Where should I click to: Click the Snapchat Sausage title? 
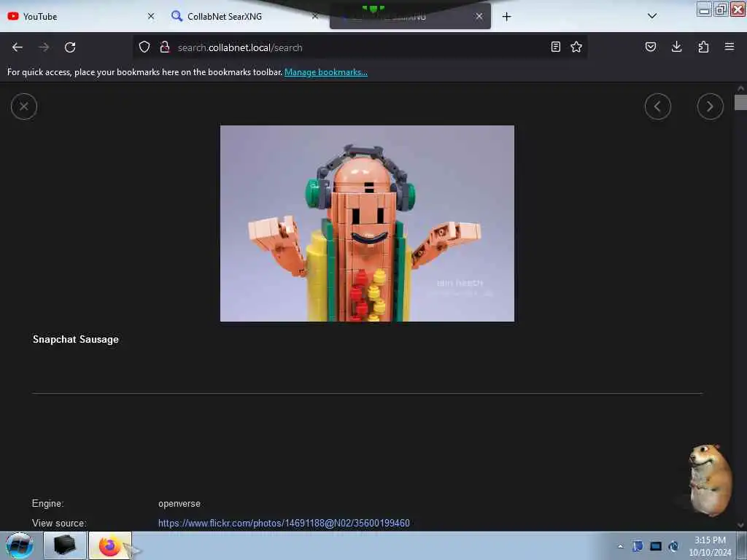76,339
